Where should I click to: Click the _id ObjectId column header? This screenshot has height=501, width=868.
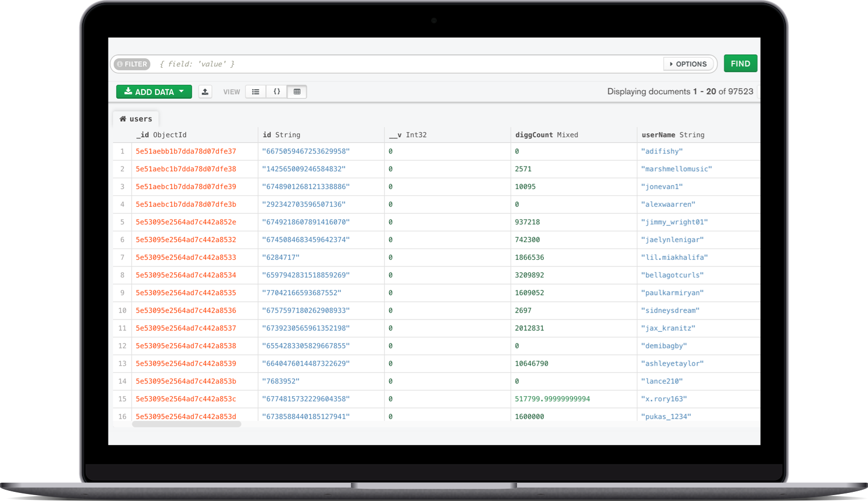[x=162, y=135]
